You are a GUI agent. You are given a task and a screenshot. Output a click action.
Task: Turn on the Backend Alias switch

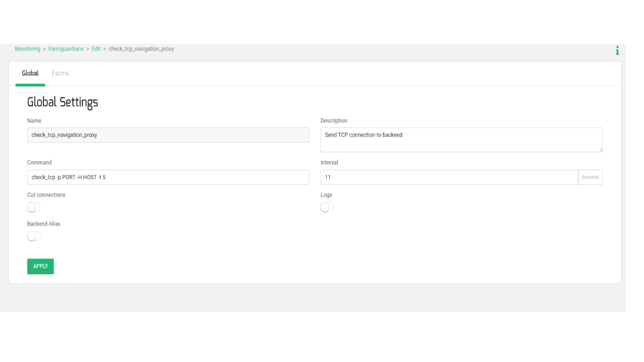[34, 236]
